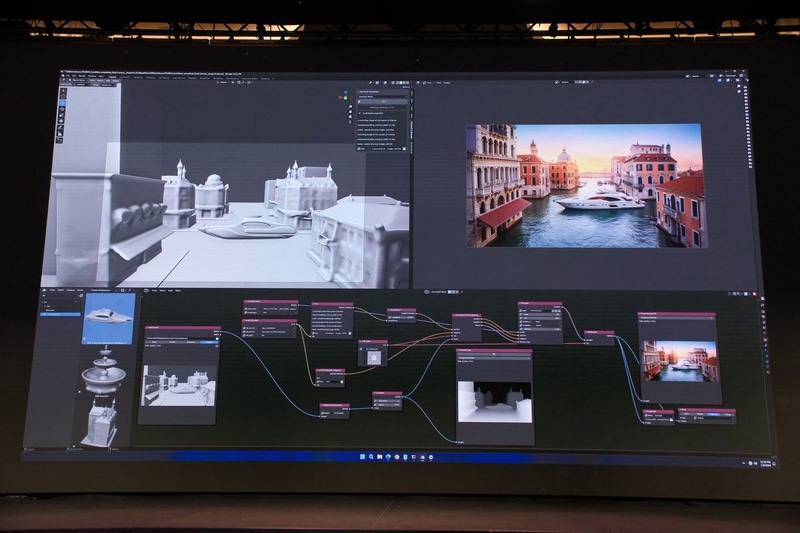Open the Help menu in Blender
800x533 pixels.
pos(101,77)
